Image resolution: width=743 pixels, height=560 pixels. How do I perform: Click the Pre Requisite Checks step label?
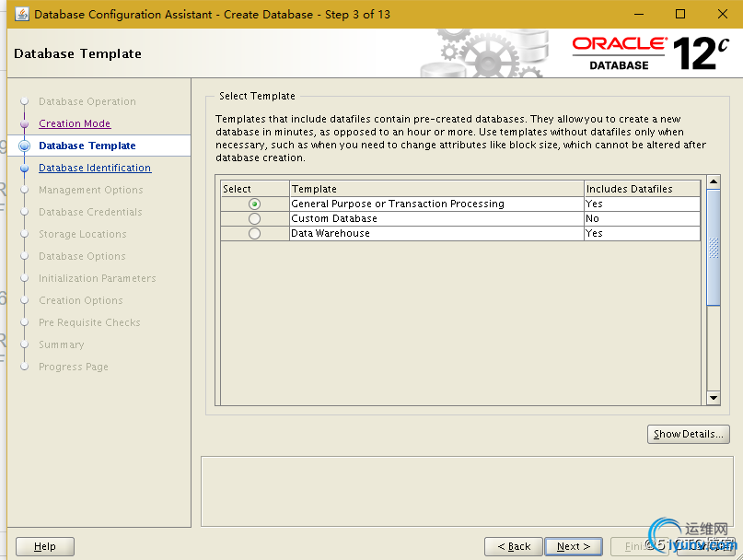(89, 322)
